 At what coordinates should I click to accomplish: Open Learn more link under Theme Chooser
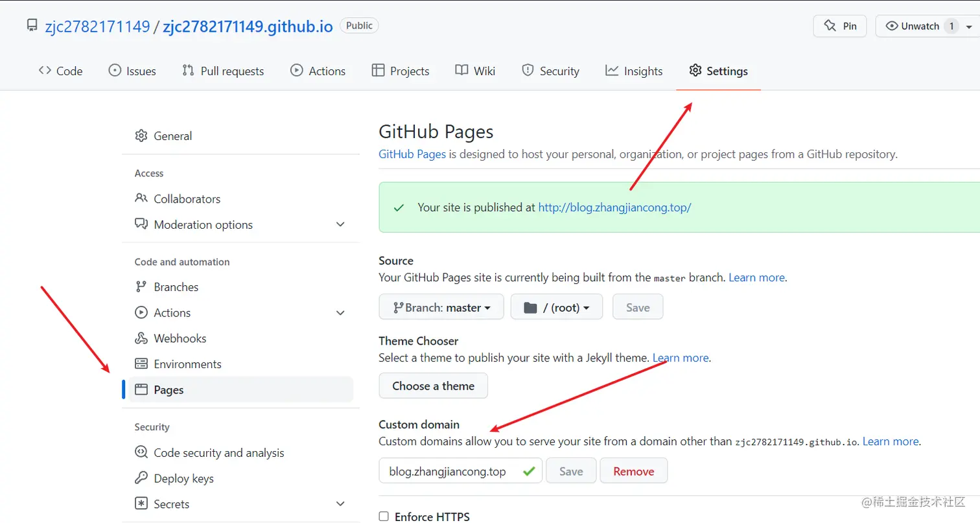click(681, 358)
